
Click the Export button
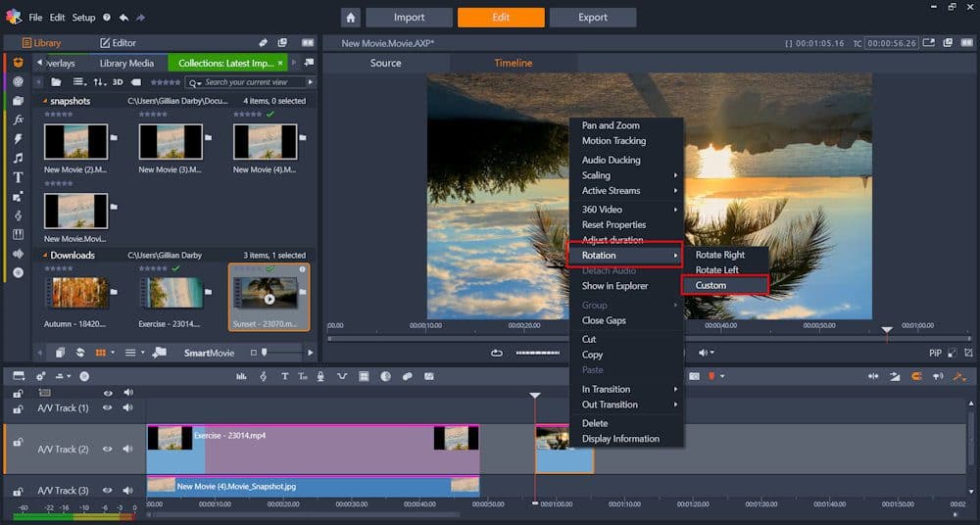593,18
